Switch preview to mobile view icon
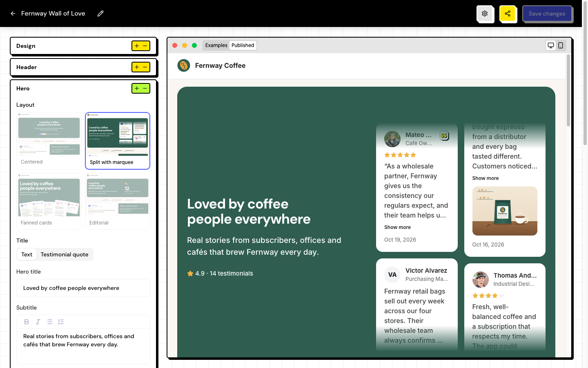588x368 pixels. (561, 45)
